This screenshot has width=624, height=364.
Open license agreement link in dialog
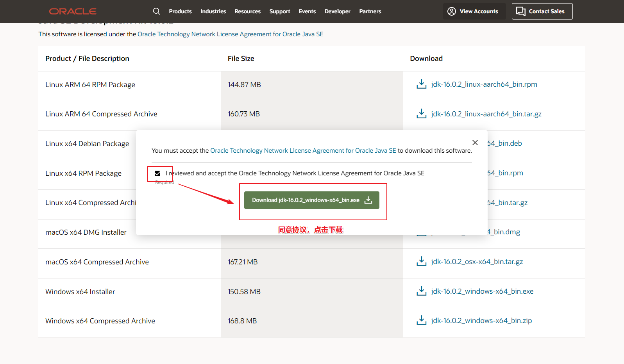[x=303, y=150]
